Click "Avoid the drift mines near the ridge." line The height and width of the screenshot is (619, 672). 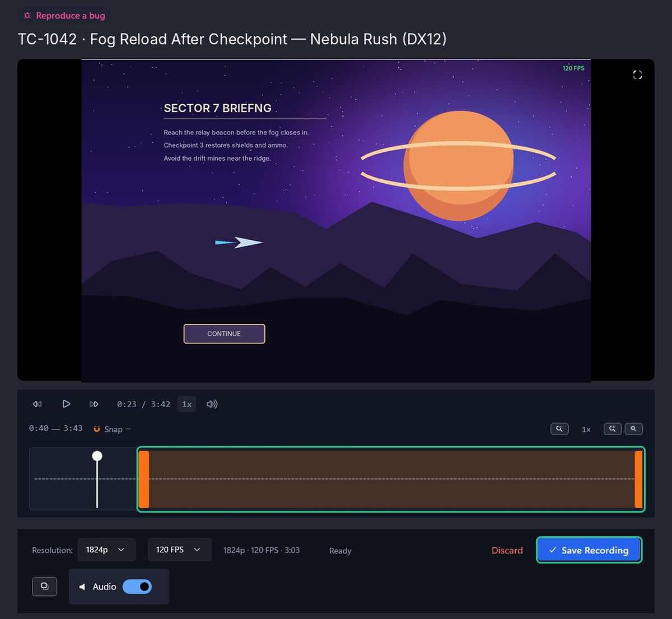point(217,159)
